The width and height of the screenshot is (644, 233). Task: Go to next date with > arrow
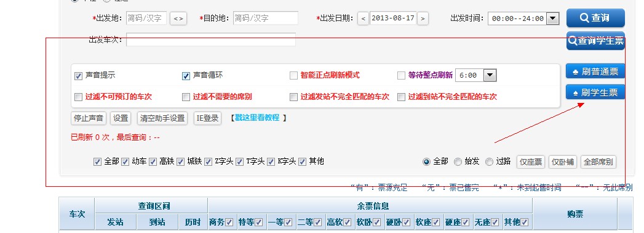(x=423, y=18)
